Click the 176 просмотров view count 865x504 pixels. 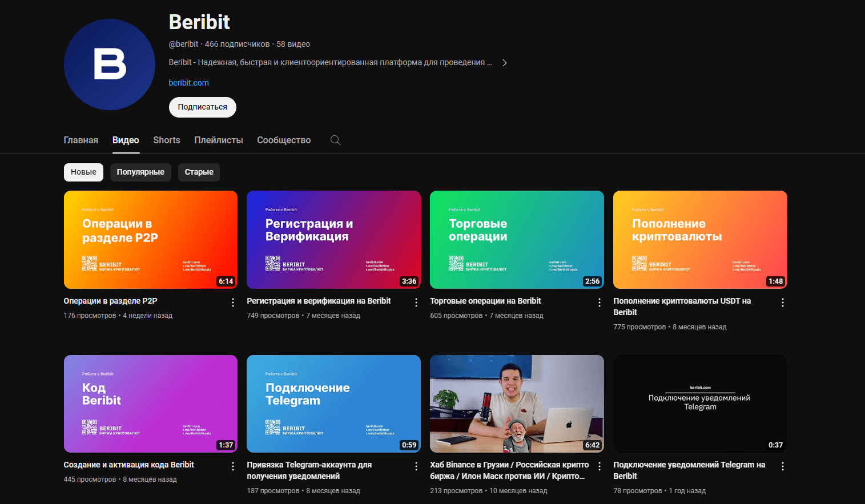click(x=90, y=316)
